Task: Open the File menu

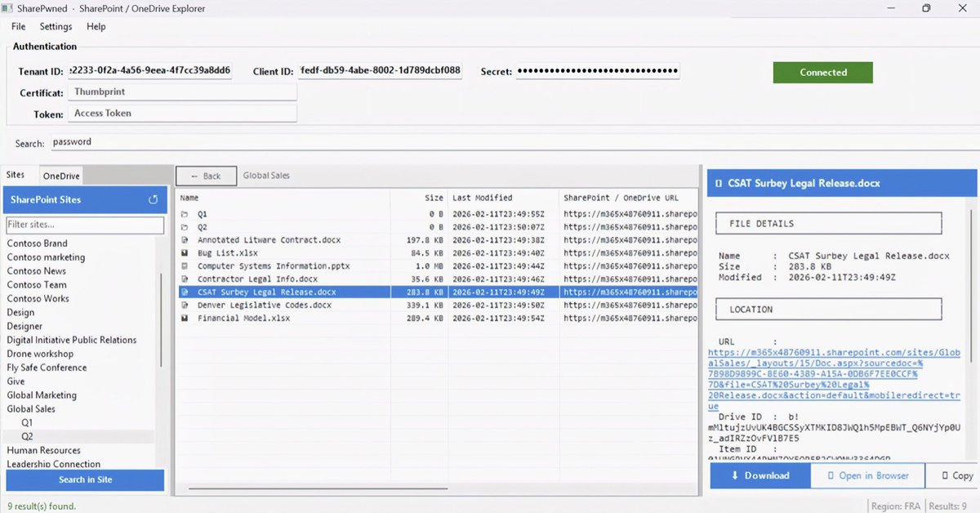Action: (18, 26)
